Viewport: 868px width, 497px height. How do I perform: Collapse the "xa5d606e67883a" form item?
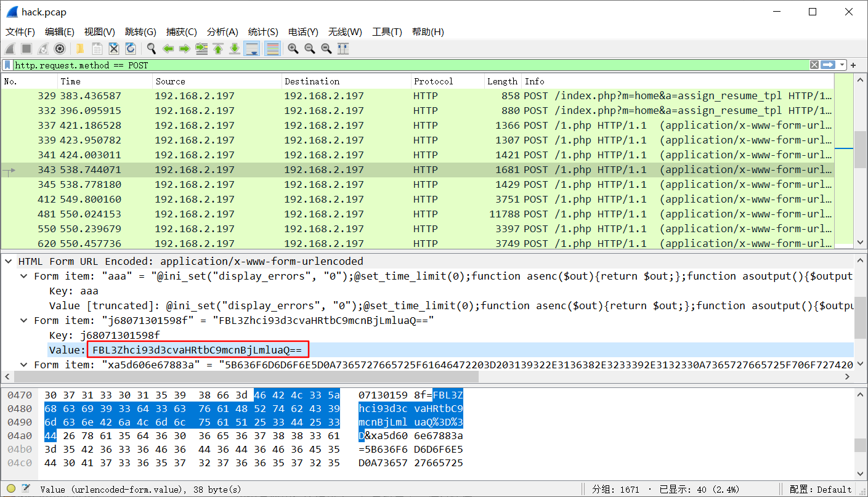(x=23, y=365)
